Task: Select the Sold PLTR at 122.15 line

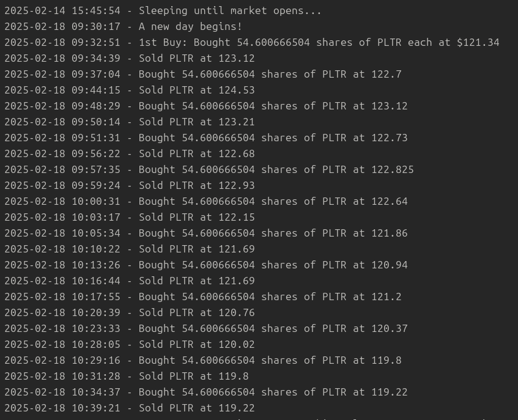Action: tap(129, 218)
